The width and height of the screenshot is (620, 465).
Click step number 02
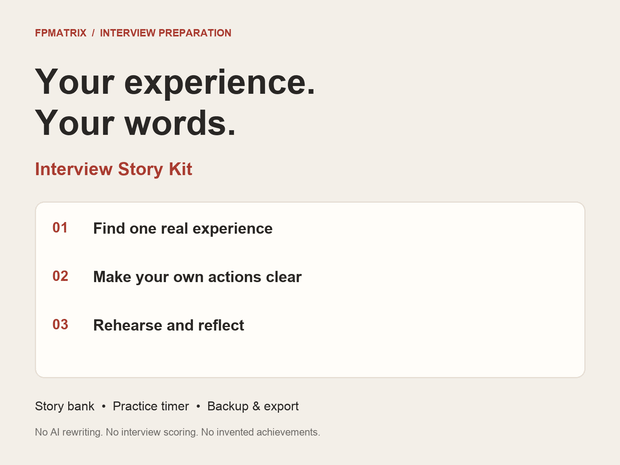60,276
